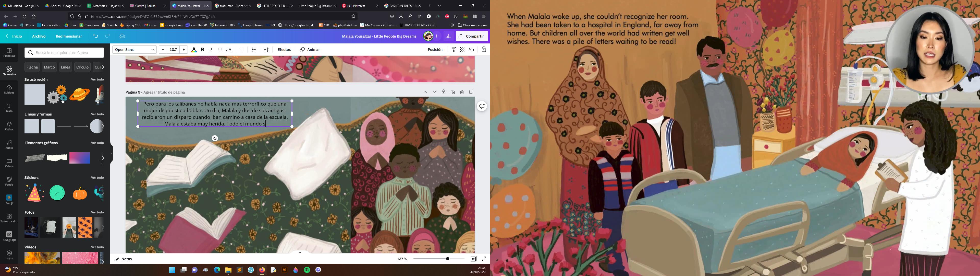The image size is (980, 276).
Task: Click the font size 10.7 field
Action: point(174,50)
